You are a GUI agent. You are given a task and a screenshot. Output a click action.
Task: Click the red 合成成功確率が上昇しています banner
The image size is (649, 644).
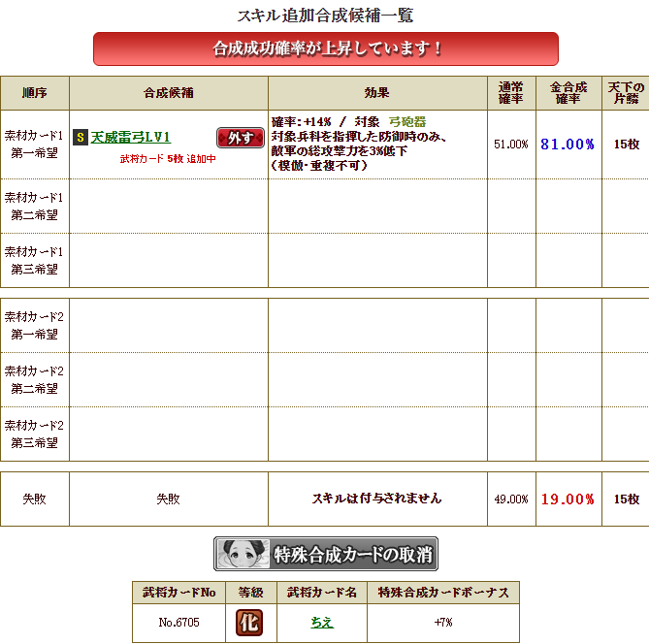(x=326, y=48)
